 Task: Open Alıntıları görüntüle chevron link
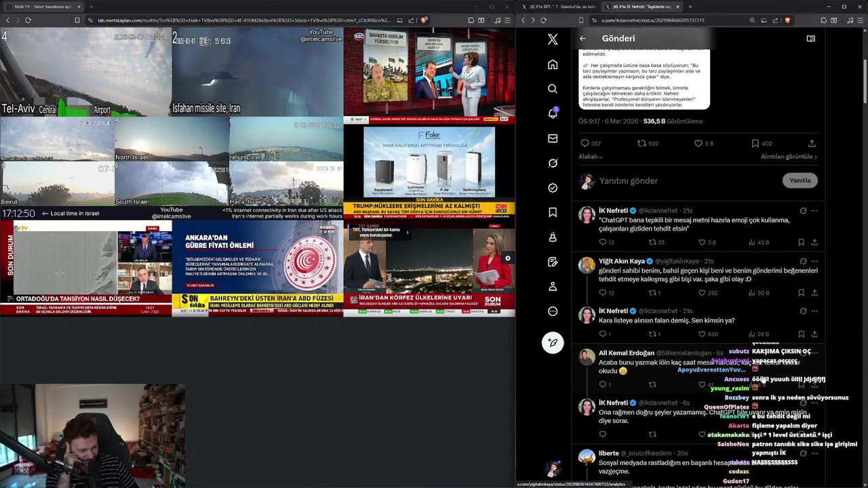click(789, 157)
